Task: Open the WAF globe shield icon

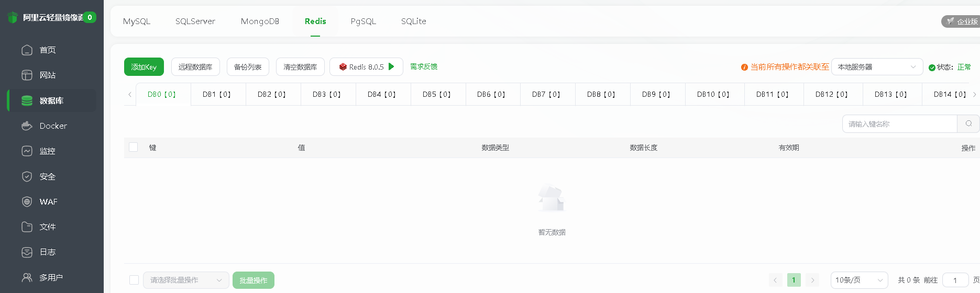Action: tap(27, 201)
